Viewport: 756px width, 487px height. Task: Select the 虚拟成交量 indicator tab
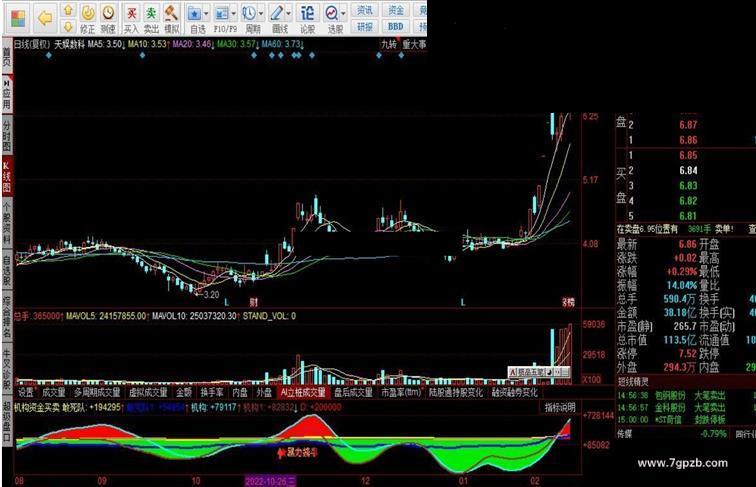(148, 392)
